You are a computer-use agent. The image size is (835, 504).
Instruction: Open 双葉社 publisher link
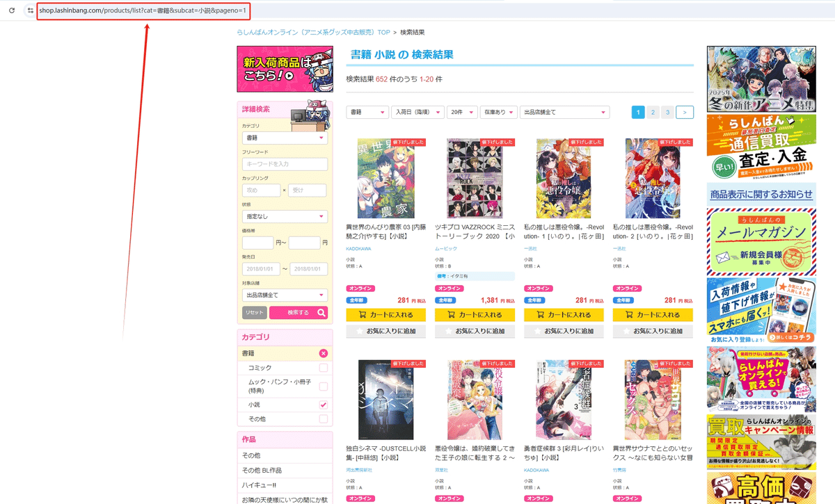click(x=442, y=470)
